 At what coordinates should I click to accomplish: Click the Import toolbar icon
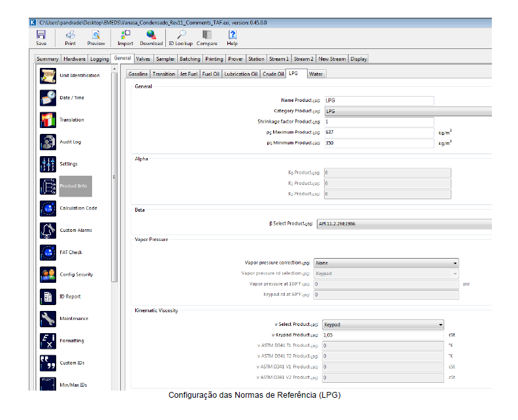click(x=125, y=35)
